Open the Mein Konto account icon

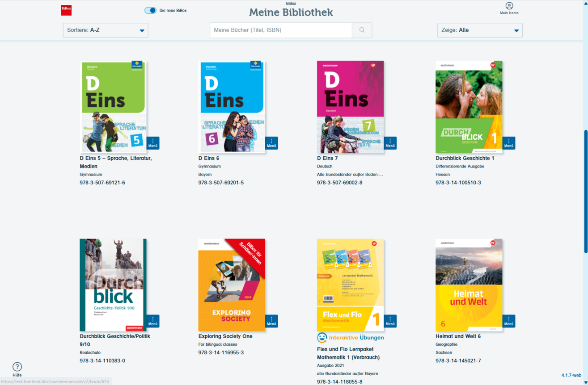(509, 6)
